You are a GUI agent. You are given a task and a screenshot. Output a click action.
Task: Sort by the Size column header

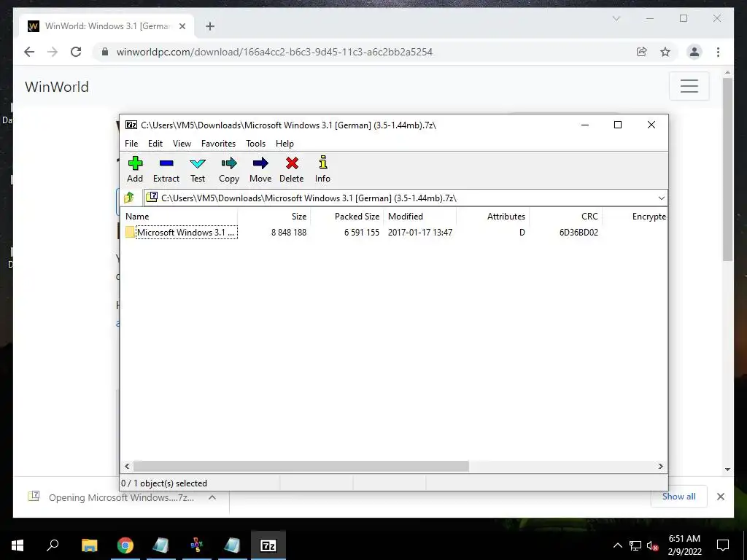click(274, 216)
